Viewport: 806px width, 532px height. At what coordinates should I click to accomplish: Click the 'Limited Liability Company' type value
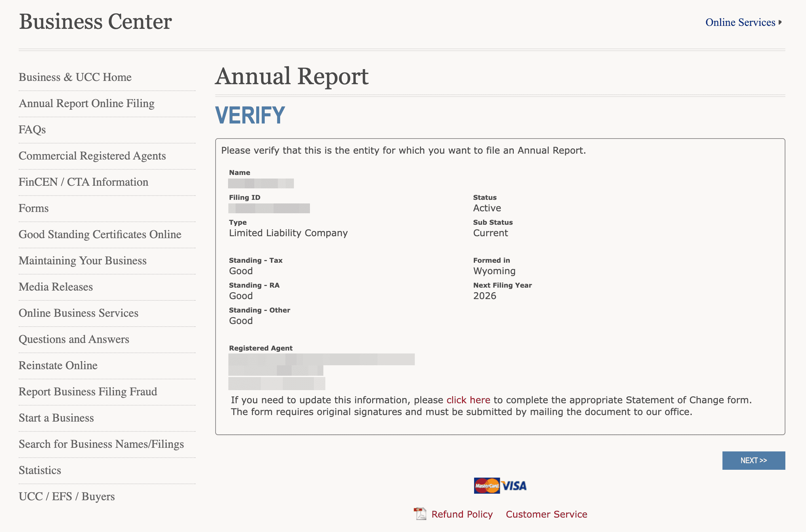click(288, 233)
